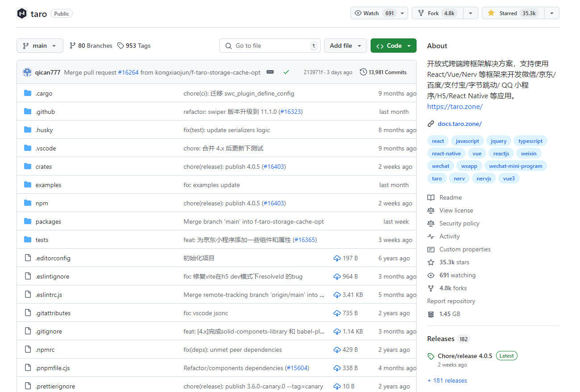This screenshot has height=392, width=580.
Task: Expand commit message ellipsis icon
Action: click(270, 72)
